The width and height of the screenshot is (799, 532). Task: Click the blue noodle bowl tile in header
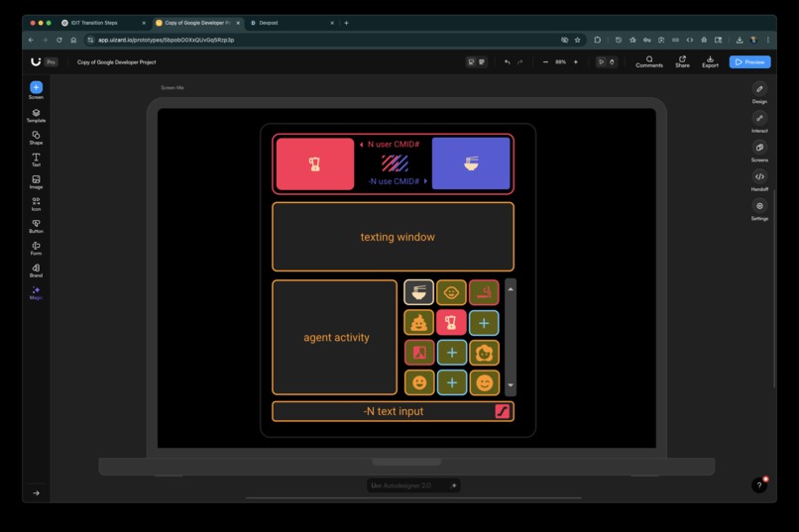coord(471,163)
